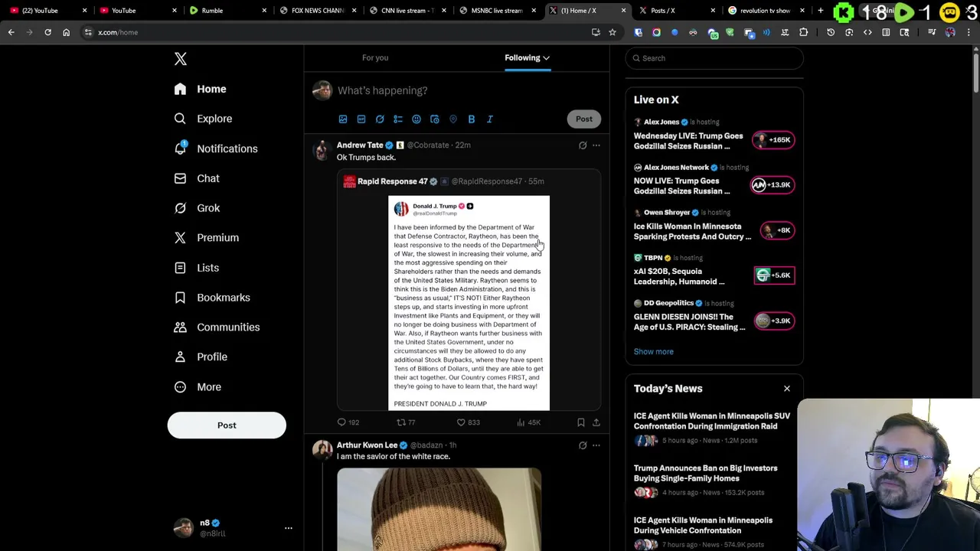980x551 pixels.
Task: Open Grok in the sidebar
Action: point(197,208)
